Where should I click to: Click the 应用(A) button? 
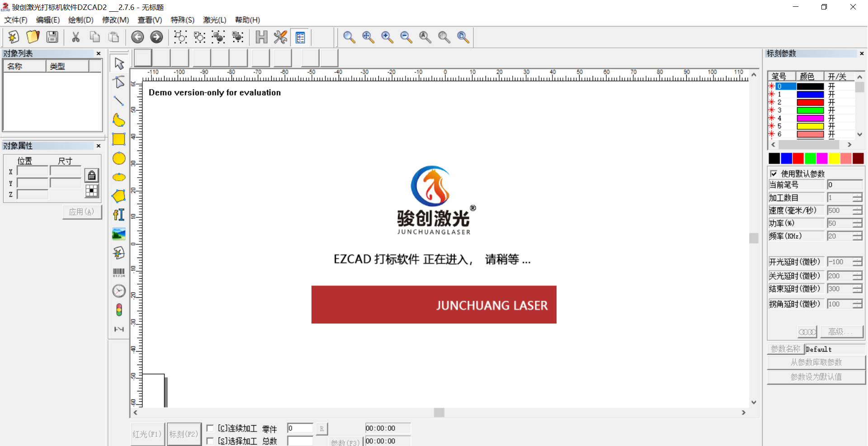(x=82, y=212)
